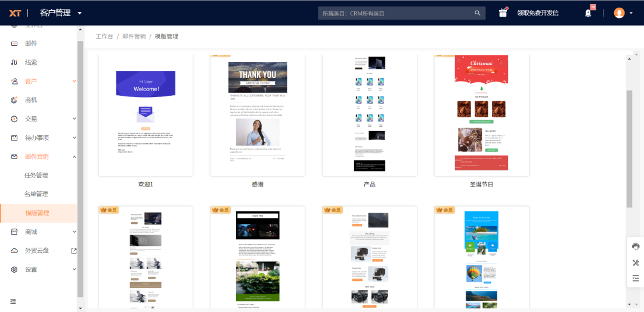The height and width of the screenshot is (312, 644).
Task: Click the 待办事项 calendar icon
Action: pyautogui.click(x=14, y=138)
